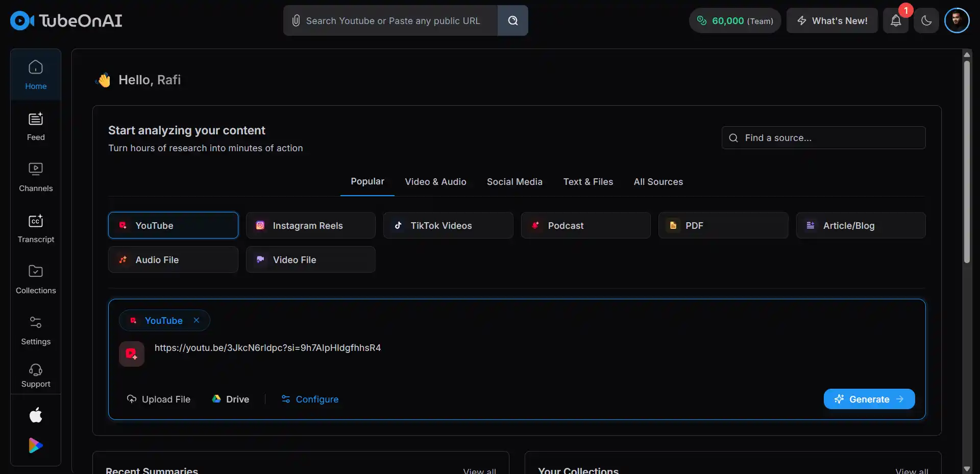980x474 pixels.
Task: Open the Home sidebar item
Action: (36, 75)
